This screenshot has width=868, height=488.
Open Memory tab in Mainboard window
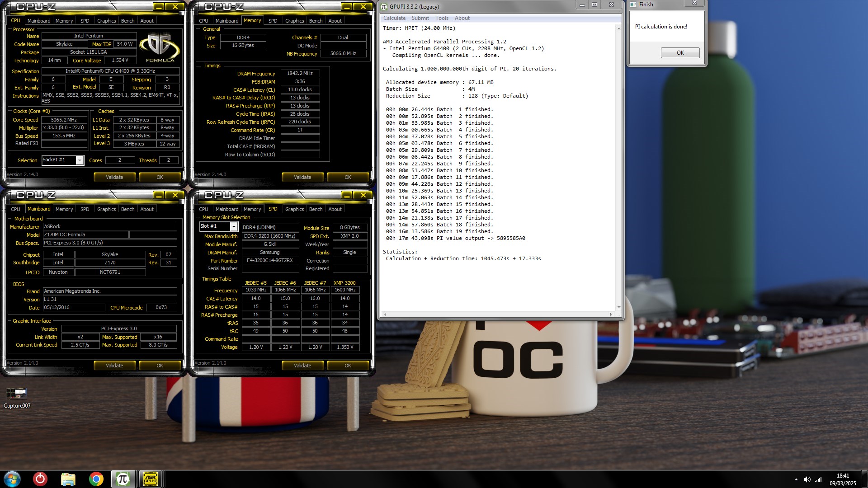[64, 209]
